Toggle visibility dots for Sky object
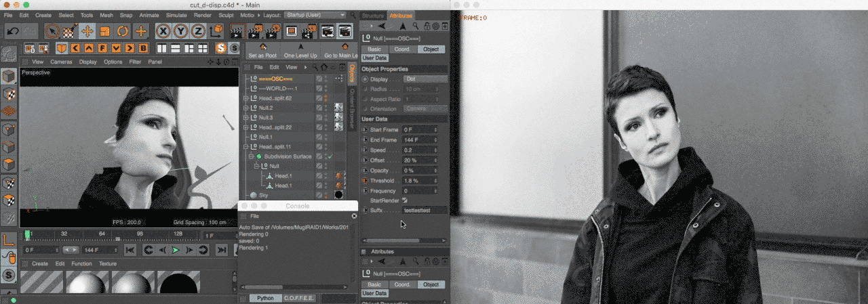 325,195
